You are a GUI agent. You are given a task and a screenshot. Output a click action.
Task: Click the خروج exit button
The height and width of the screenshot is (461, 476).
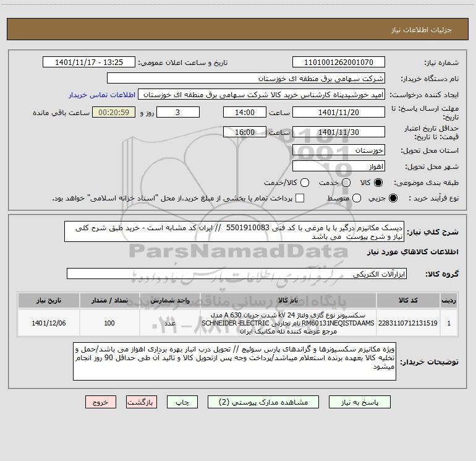pyautogui.click(x=101, y=402)
